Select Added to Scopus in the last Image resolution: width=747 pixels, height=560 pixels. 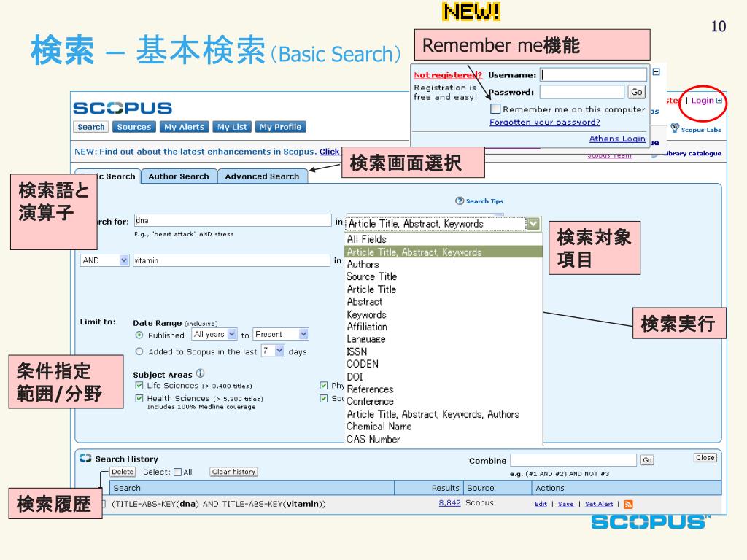click(x=139, y=351)
